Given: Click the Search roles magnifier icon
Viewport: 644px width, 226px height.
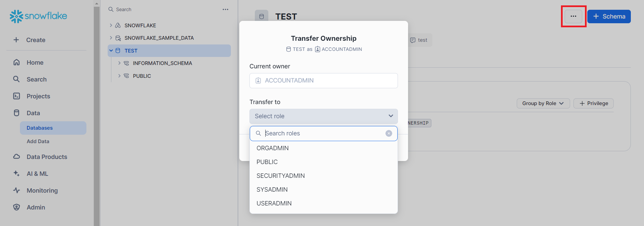Looking at the screenshot, I should click(258, 133).
